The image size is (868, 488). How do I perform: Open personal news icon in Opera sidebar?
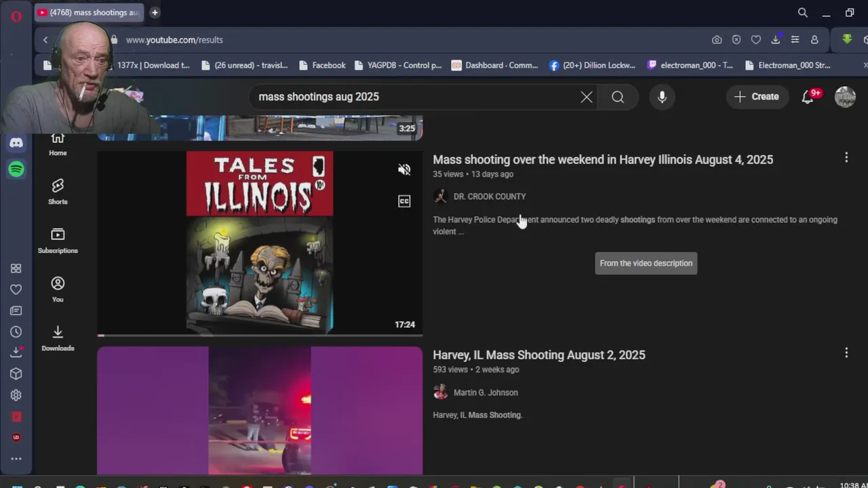[x=16, y=310]
